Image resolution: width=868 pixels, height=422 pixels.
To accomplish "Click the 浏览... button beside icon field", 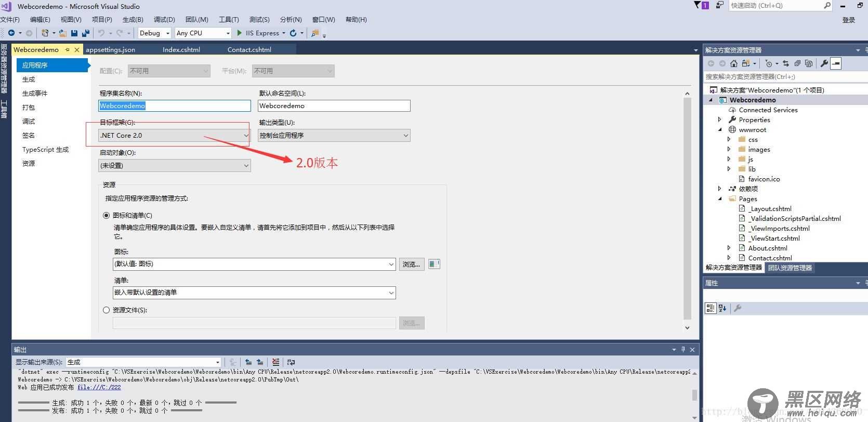I will point(412,264).
